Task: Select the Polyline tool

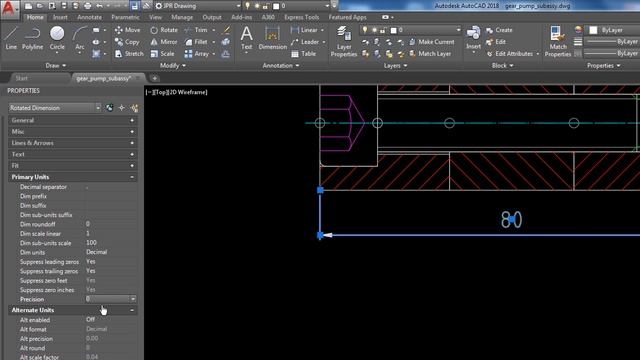Action: point(32,38)
